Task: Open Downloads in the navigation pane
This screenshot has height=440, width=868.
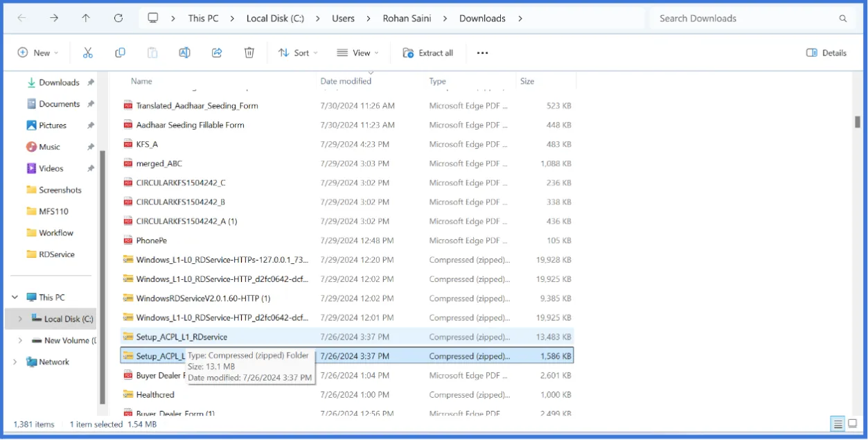Action: pos(59,82)
